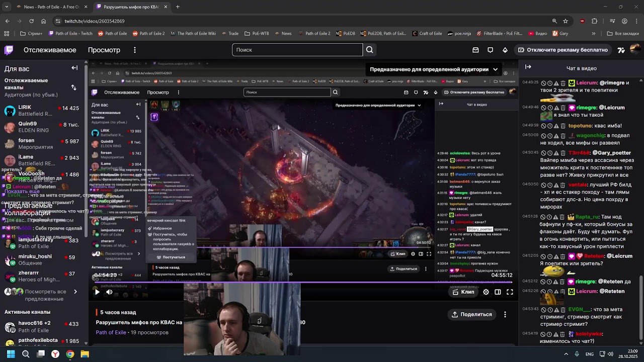Open the player settings gear icon
Image resolution: width=644 pixels, height=362 pixels.
tap(486, 292)
